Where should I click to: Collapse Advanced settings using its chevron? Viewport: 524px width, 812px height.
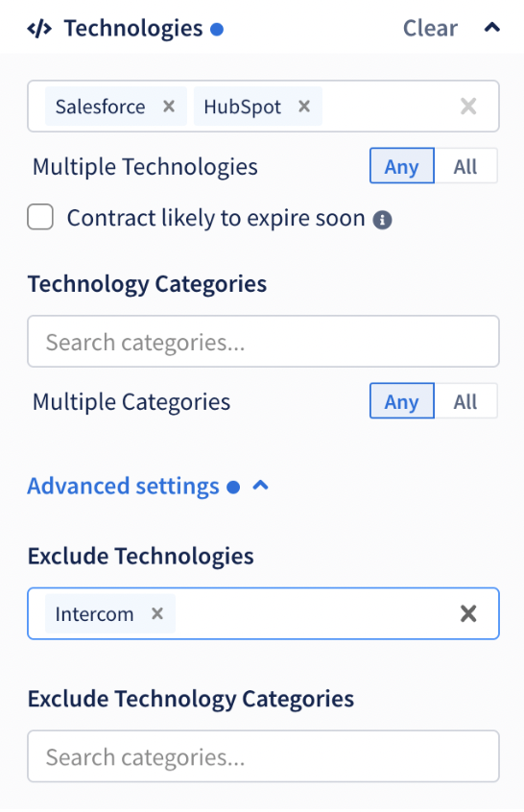pos(260,486)
